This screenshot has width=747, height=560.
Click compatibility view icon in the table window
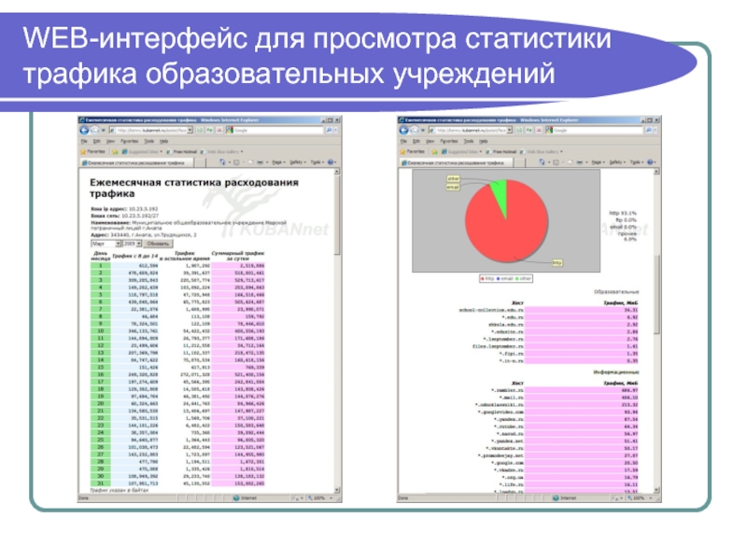200,130
